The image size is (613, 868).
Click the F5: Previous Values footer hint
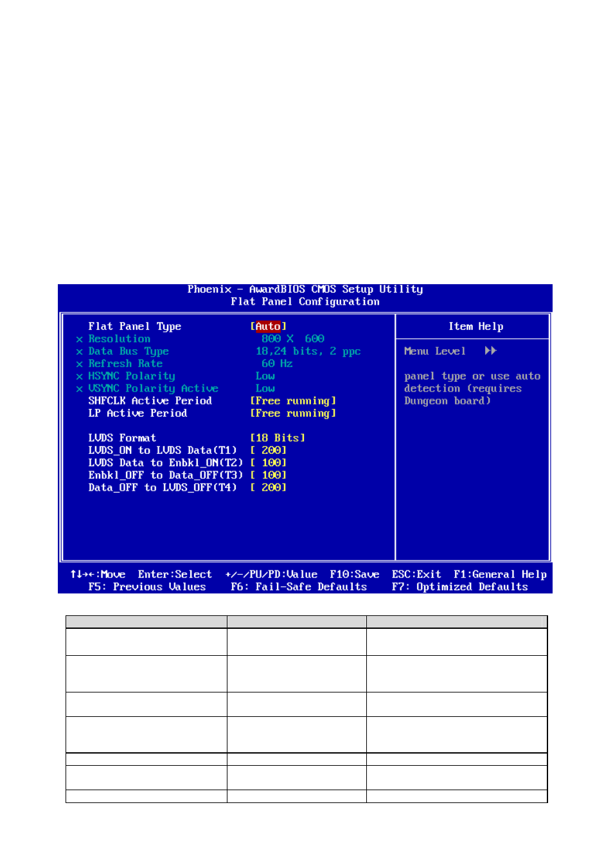tap(147, 587)
